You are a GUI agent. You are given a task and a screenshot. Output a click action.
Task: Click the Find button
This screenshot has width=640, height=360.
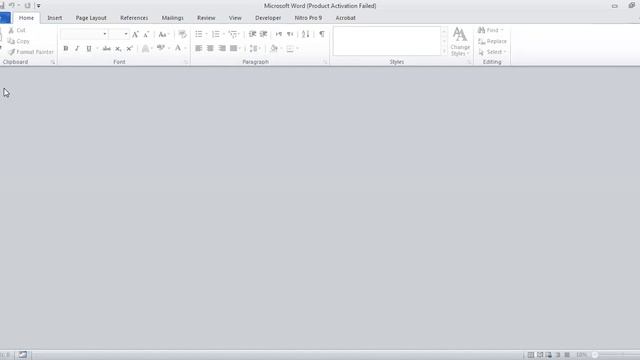(x=490, y=31)
